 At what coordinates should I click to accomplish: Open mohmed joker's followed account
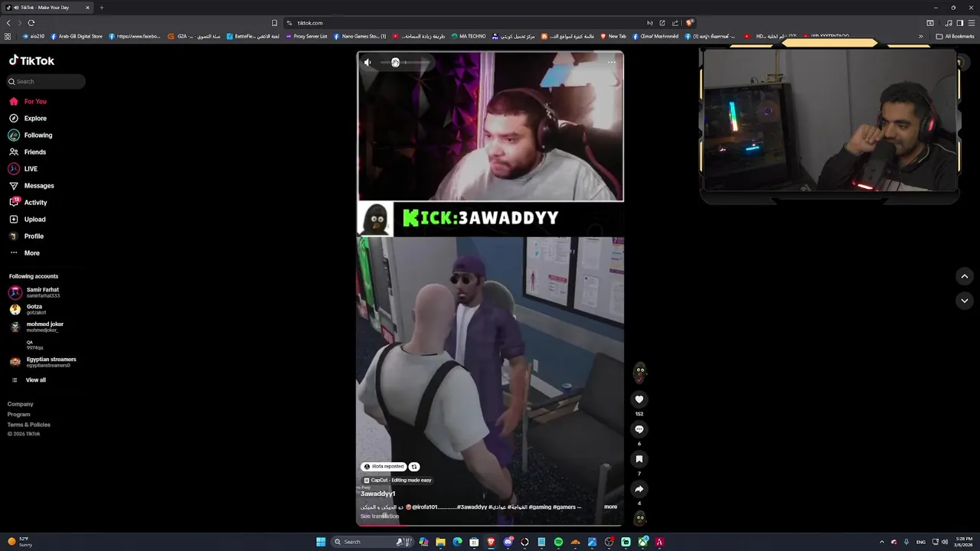[x=36, y=326]
